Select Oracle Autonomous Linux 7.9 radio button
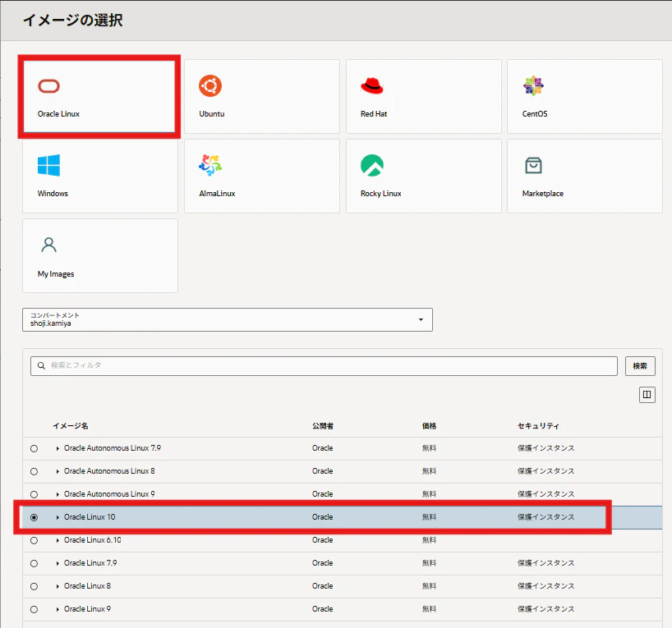Image resolution: width=672 pixels, height=628 pixels. pyautogui.click(x=35, y=448)
